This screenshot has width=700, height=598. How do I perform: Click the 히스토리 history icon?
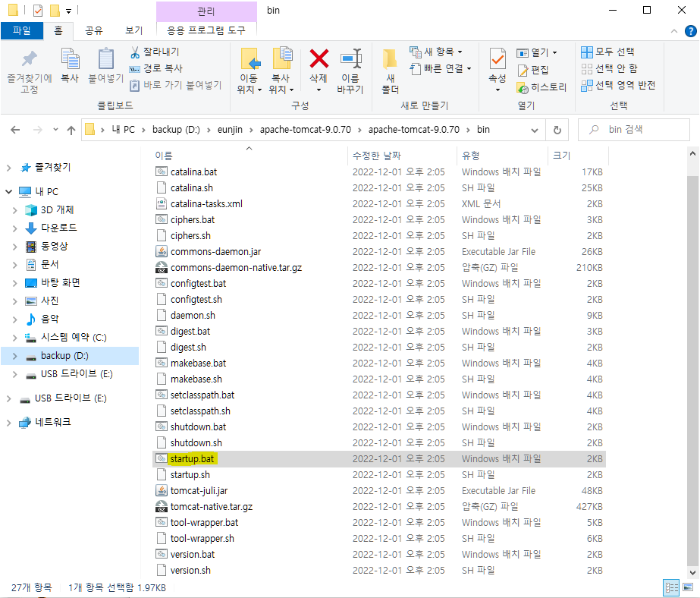[523, 87]
